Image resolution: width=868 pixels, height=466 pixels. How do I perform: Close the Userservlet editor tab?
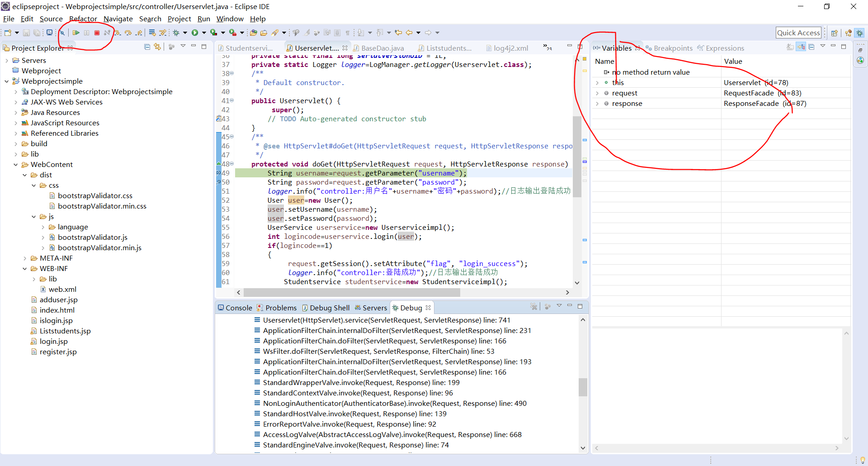pyautogui.click(x=345, y=48)
